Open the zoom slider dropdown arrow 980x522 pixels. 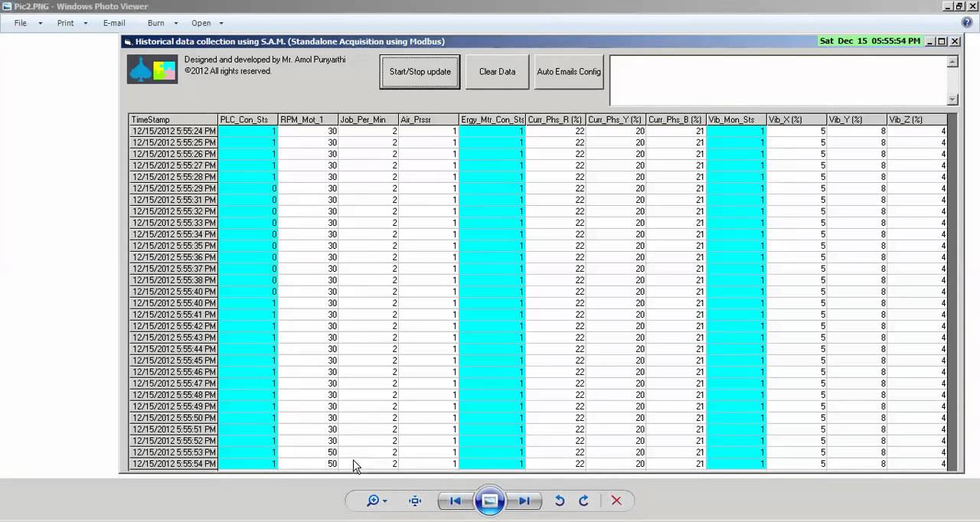[x=384, y=501]
